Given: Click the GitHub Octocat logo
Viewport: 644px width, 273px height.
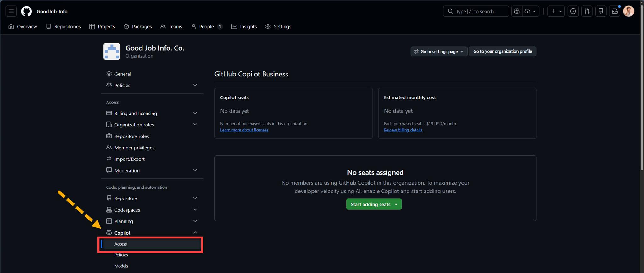Looking at the screenshot, I should [26, 11].
